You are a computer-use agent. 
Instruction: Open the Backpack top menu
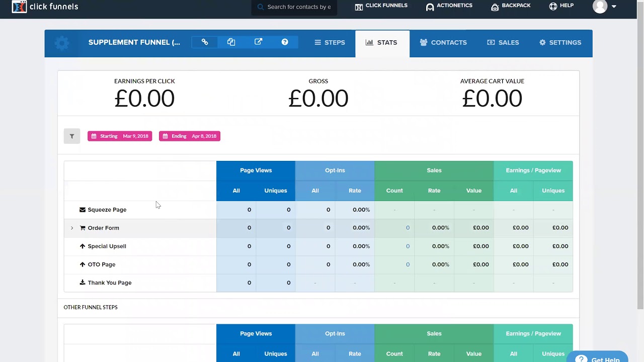[x=511, y=6]
